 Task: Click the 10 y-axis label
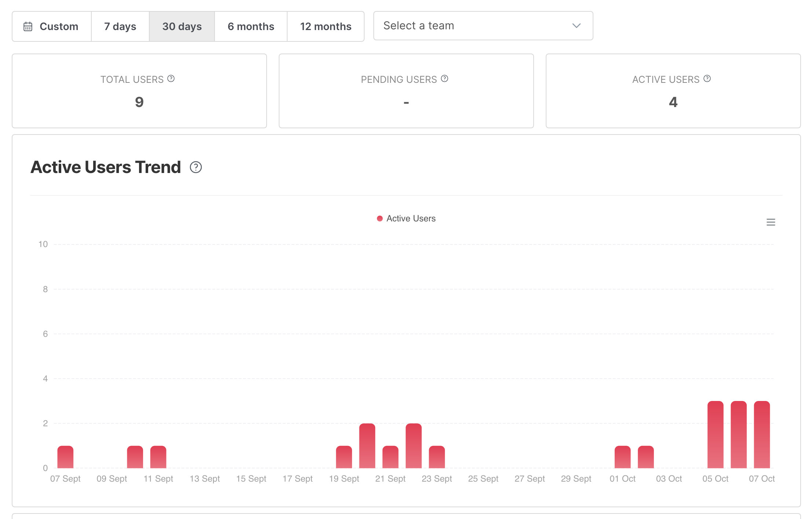[43, 244]
